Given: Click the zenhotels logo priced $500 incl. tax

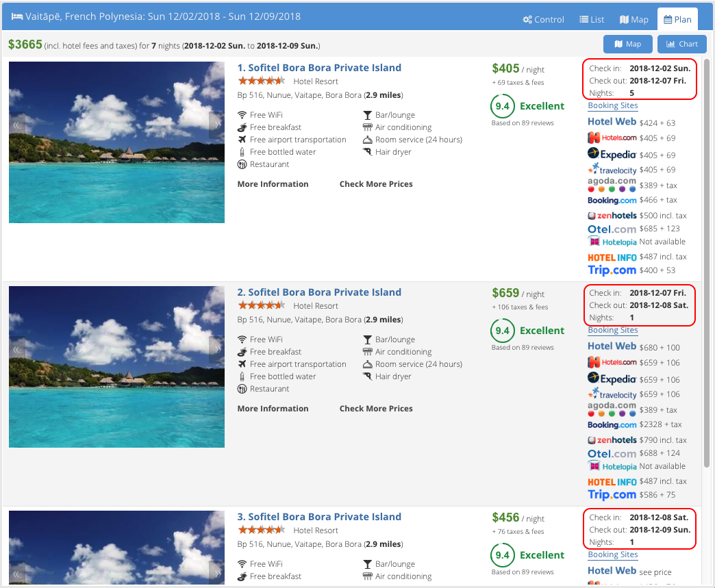Looking at the screenshot, I should pyautogui.click(x=612, y=216).
